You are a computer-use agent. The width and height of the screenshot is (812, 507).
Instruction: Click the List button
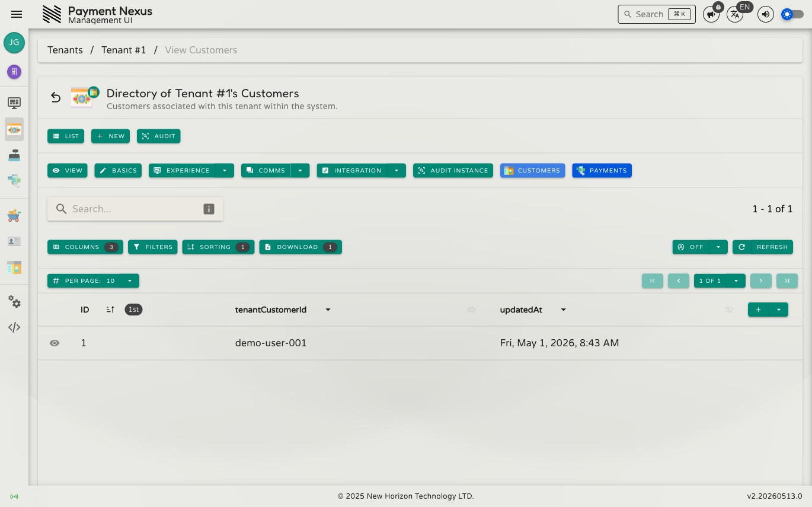[x=66, y=136]
